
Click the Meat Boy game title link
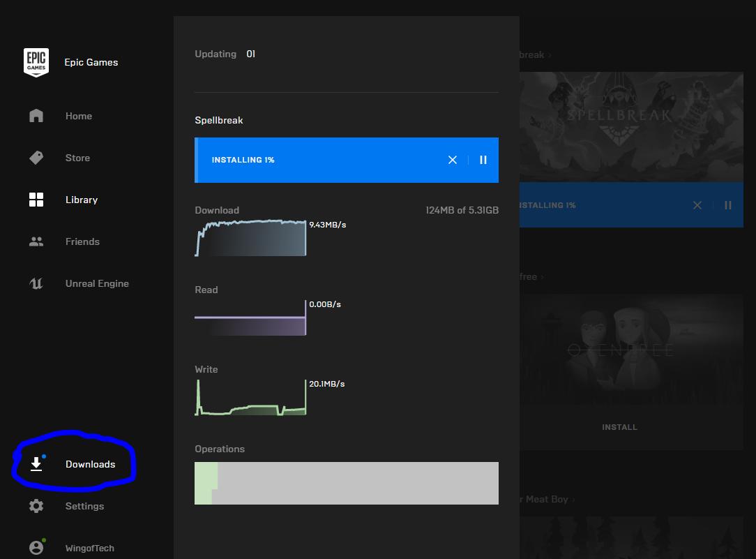(x=547, y=500)
